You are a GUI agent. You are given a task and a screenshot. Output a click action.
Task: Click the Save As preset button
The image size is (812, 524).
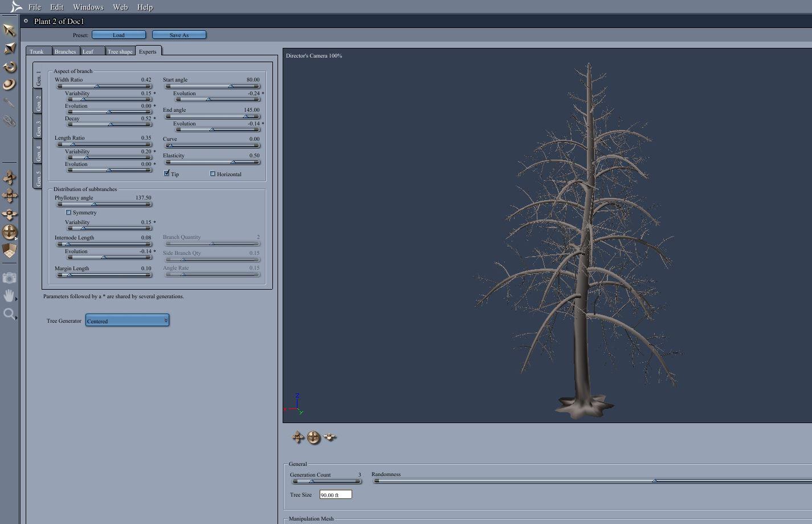click(179, 35)
